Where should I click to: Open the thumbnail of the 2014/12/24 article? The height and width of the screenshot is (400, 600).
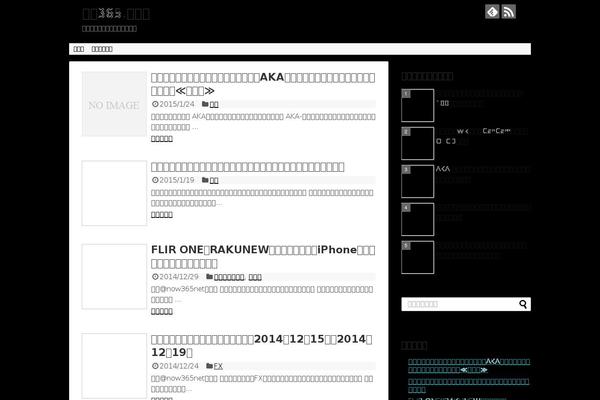[x=114, y=366]
